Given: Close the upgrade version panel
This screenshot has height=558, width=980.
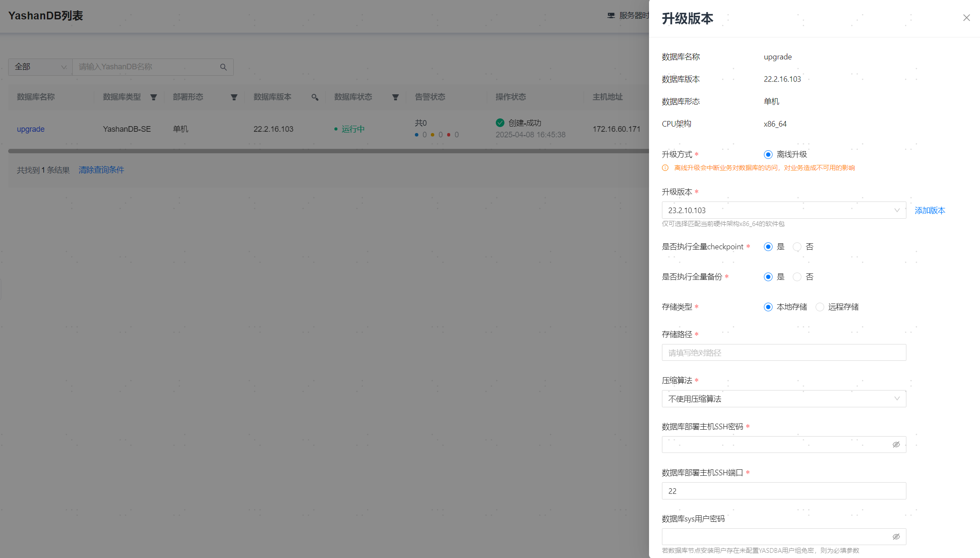Looking at the screenshot, I should 966,18.
